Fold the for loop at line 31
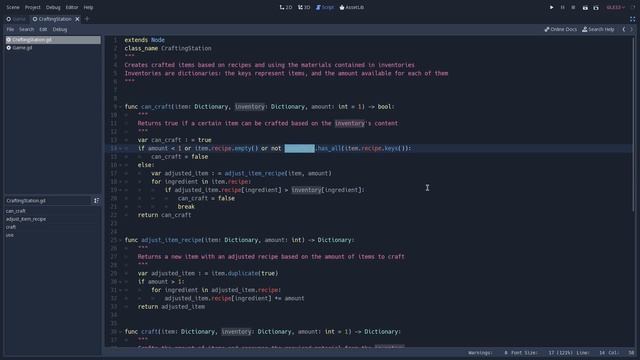Image resolution: width=640 pixels, height=360 pixels. click(120, 290)
